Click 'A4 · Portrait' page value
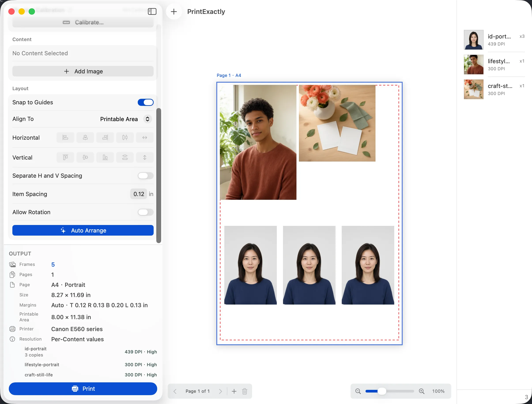532x404 pixels. [68, 285]
